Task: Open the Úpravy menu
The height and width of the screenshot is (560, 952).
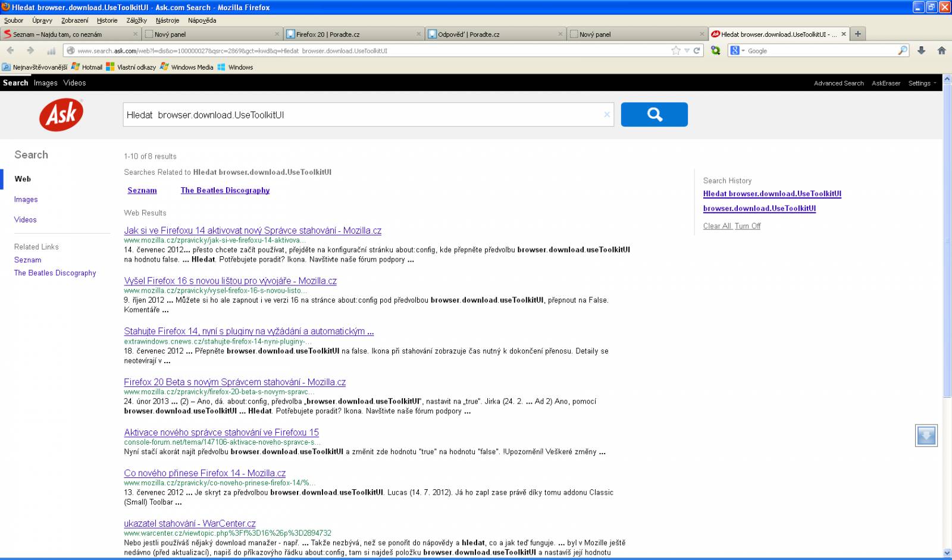Action: click(42, 20)
